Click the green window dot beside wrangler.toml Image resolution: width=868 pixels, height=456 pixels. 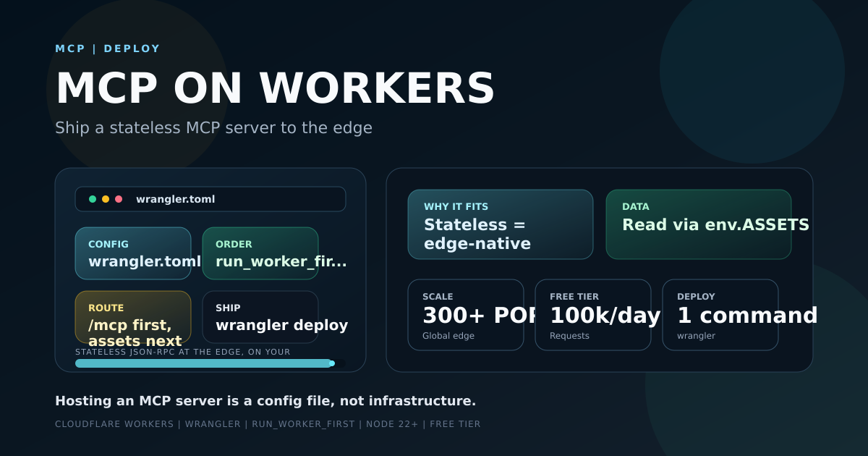point(93,199)
